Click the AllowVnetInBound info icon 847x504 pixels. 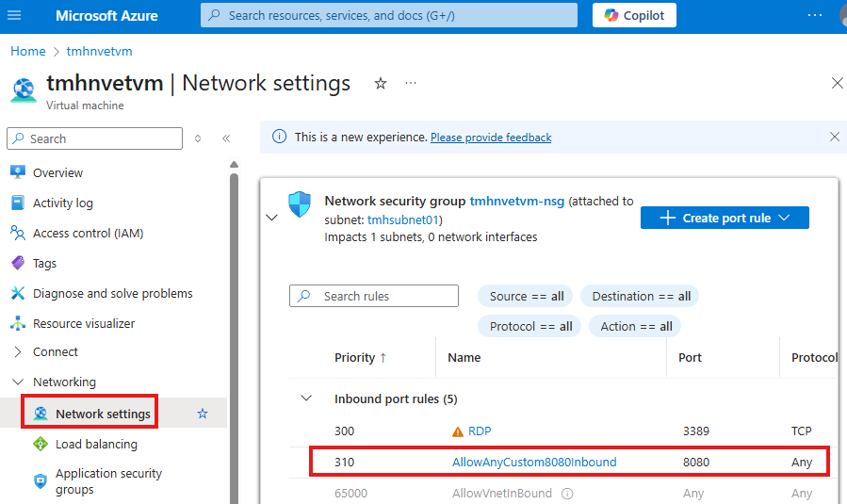point(567,494)
